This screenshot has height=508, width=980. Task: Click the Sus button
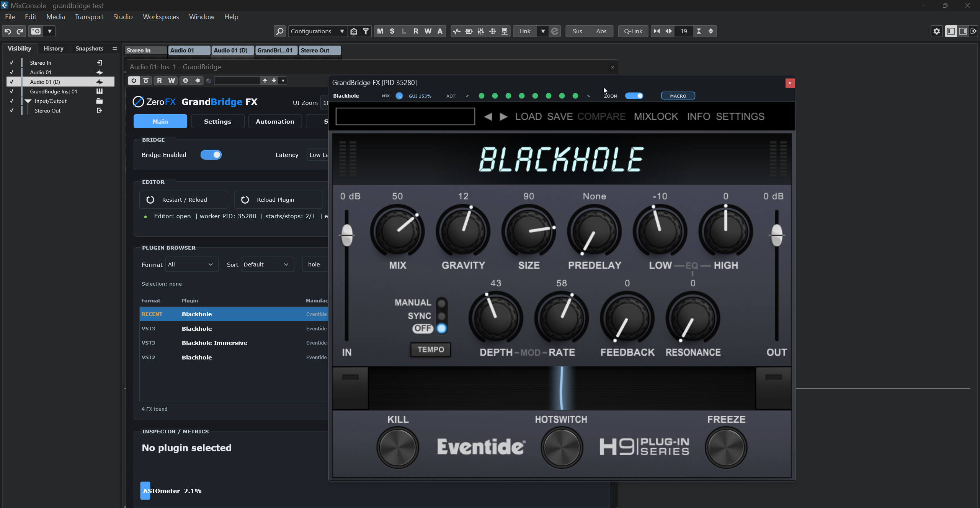click(x=577, y=31)
